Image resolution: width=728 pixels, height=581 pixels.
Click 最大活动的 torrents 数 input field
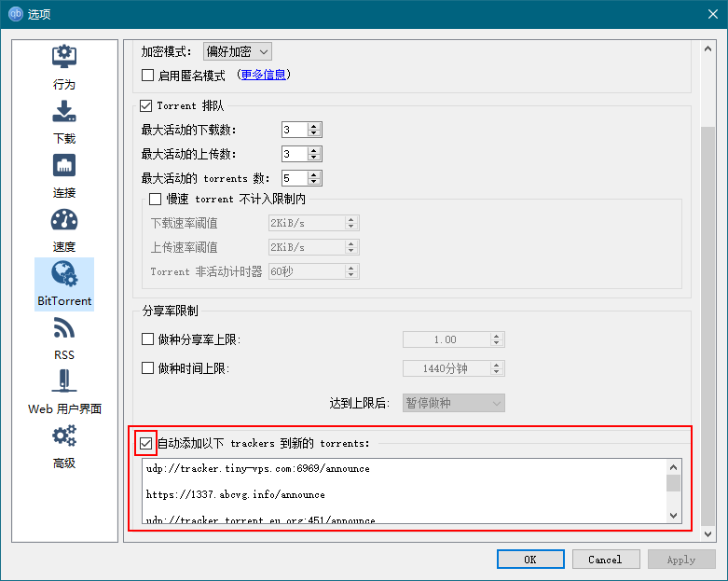(x=295, y=178)
